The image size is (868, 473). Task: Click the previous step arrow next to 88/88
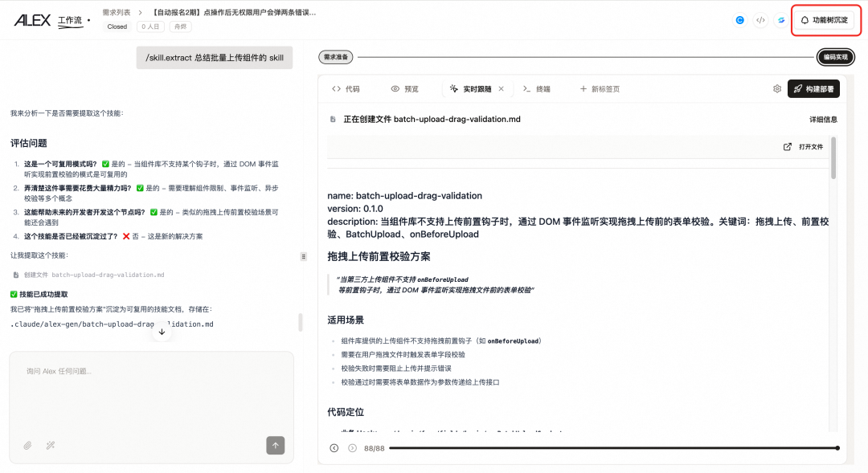pyautogui.click(x=334, y=447)
